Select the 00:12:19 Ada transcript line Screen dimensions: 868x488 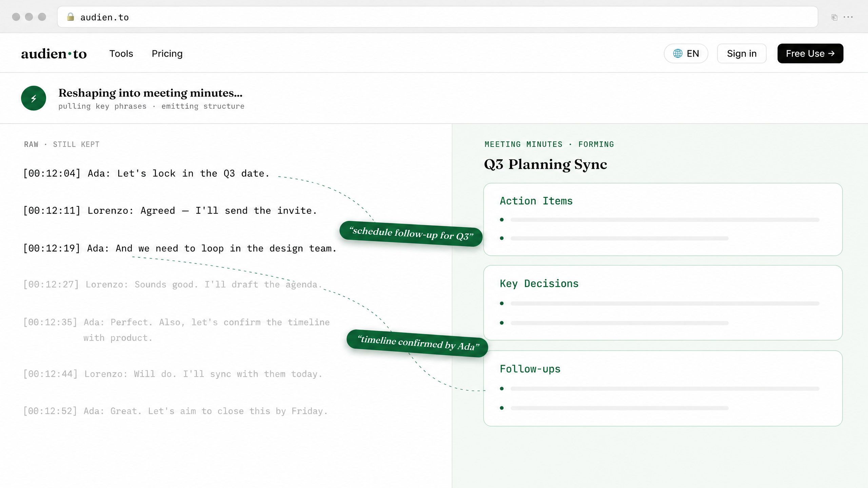tap(180, 248)
